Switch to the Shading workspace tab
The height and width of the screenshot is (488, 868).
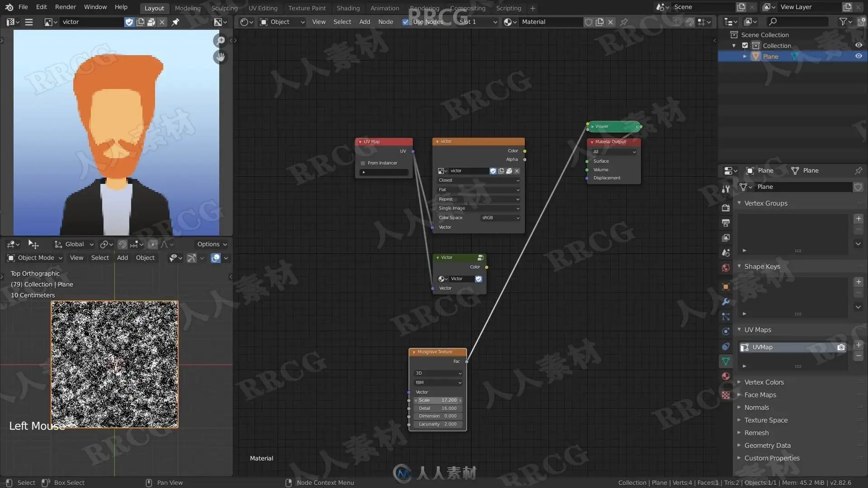click(348, 8)
